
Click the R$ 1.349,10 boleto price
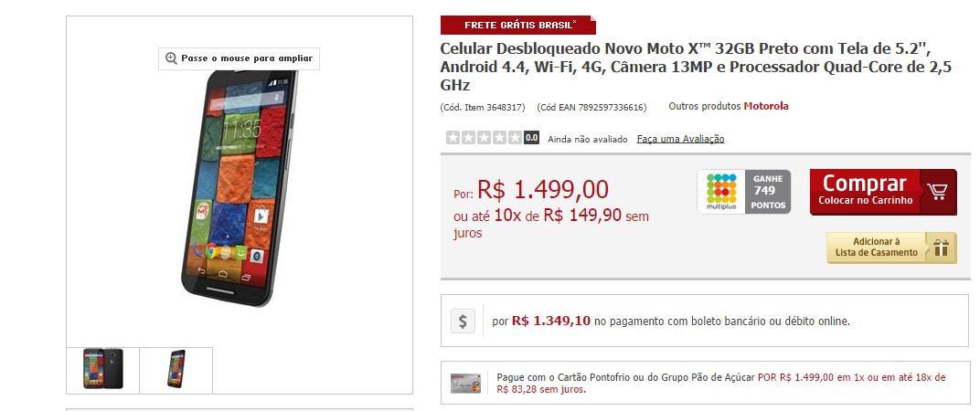pos(550,321)
